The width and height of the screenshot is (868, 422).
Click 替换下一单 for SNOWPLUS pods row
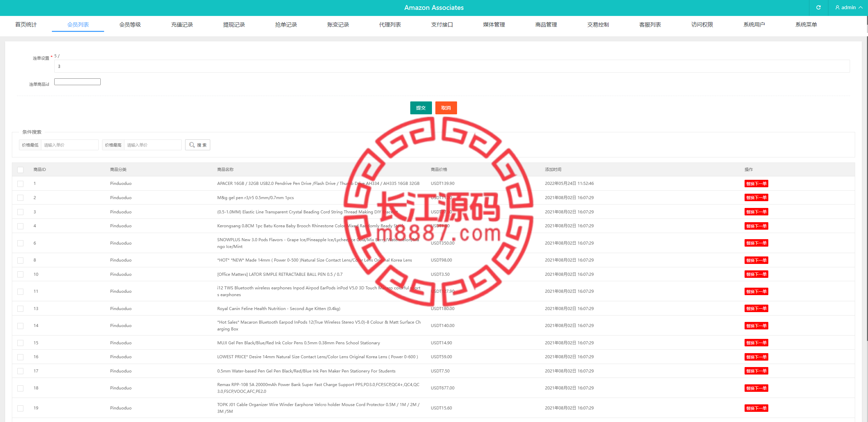756,243
